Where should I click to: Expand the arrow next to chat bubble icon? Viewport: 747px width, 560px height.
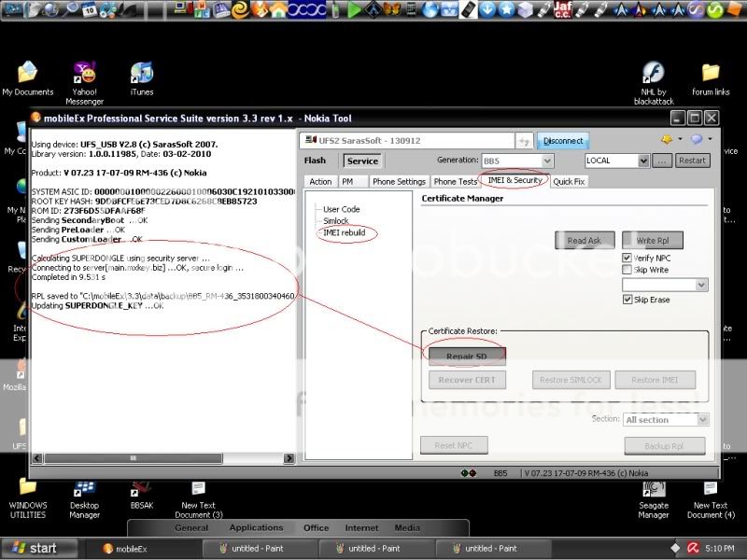coord(710,139)
